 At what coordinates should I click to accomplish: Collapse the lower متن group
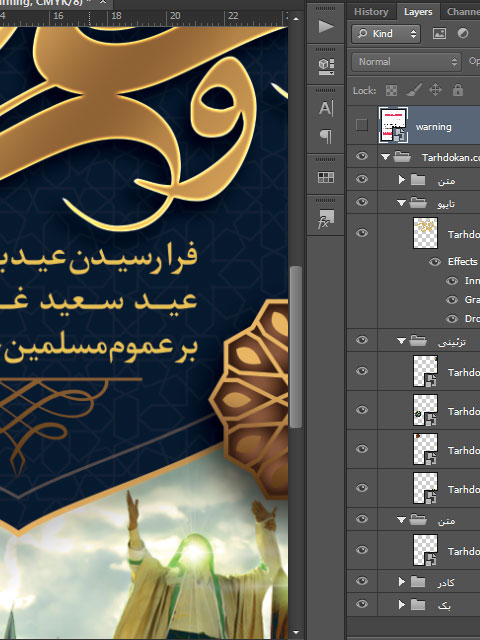point(401,519)
